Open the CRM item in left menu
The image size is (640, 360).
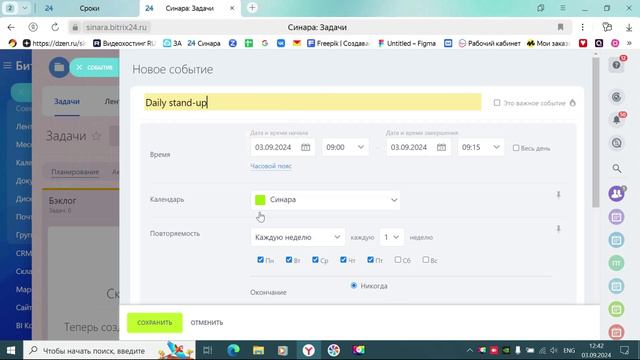(23, 253)
